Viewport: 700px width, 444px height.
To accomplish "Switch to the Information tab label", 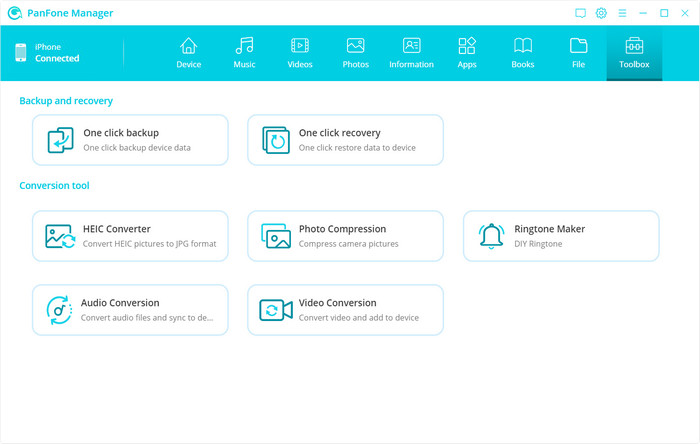I will click(411, 64).
